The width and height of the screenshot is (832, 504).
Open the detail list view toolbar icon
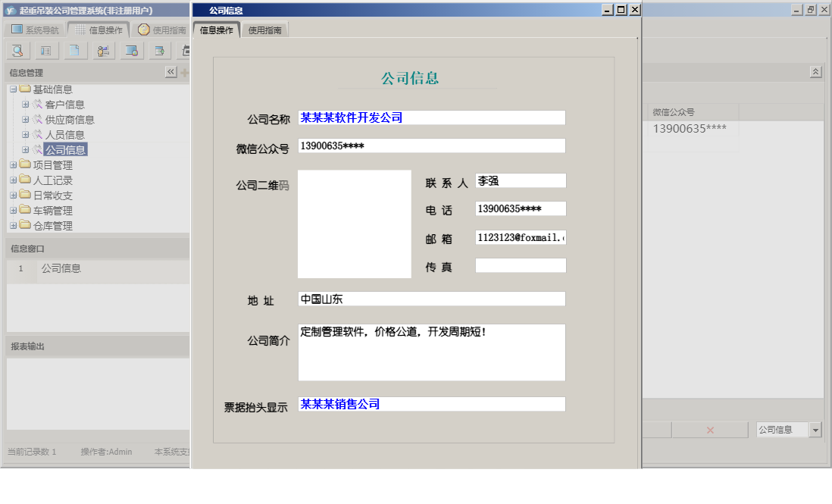tap(45, 51)
